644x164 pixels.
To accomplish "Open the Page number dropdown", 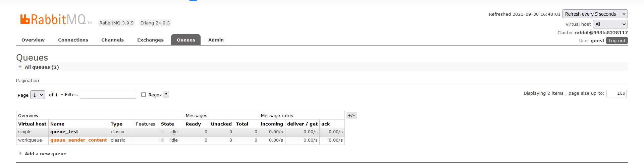I will click(x=38, y=95).
